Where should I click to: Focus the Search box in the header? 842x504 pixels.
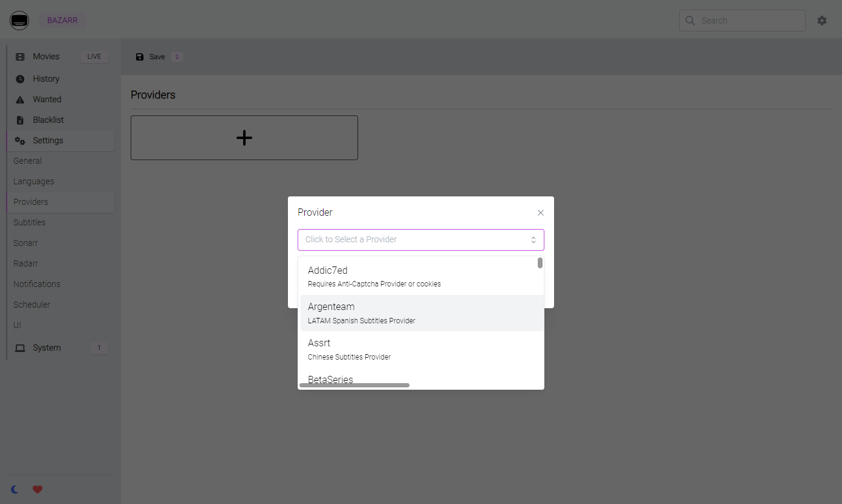pyautogui.click(x=742, y=21)
